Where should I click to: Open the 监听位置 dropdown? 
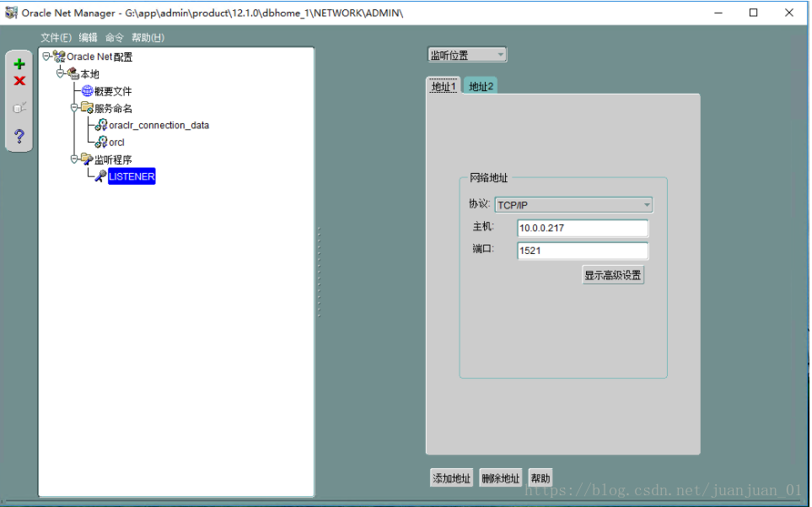pos(467,55)
